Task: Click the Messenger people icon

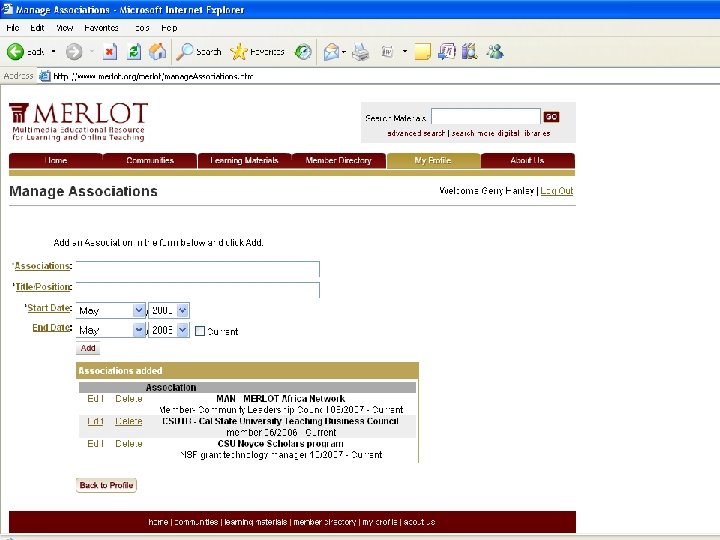Action: [x=495, y=51]
